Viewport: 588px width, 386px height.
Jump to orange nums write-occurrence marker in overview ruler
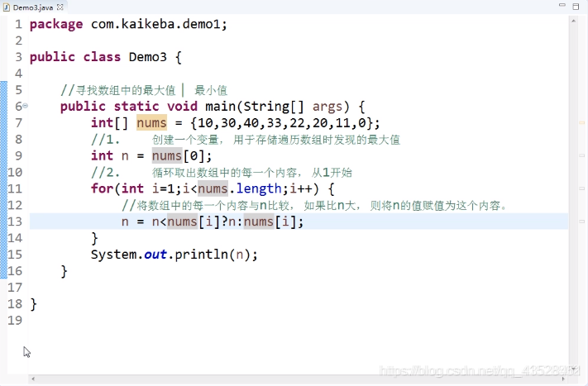click(x=582, y=122)
